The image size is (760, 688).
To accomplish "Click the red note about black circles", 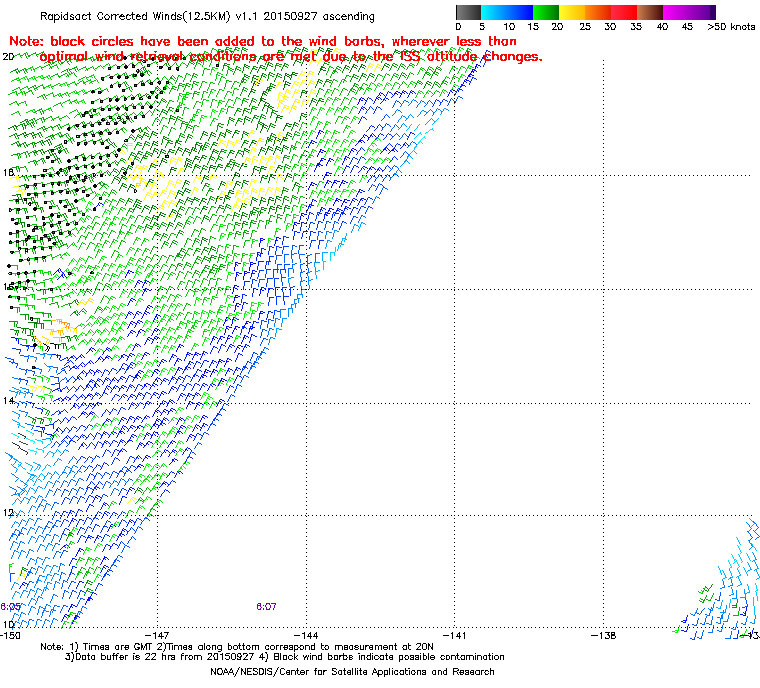I will [x=276, y=49].
